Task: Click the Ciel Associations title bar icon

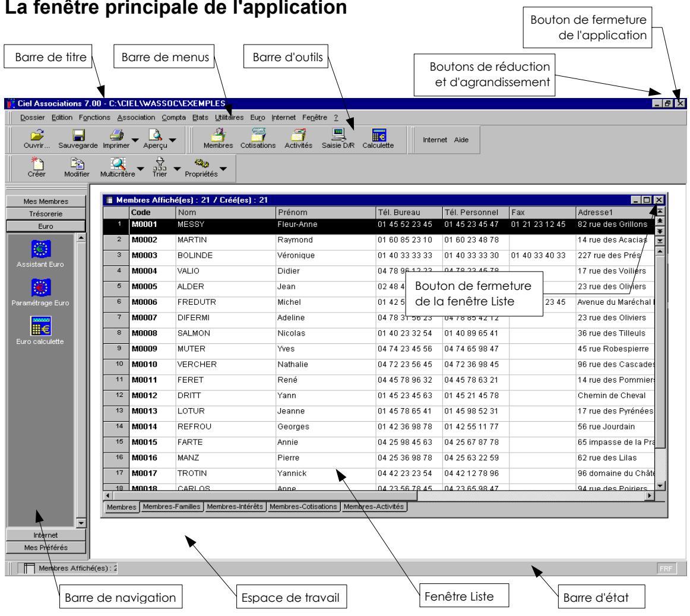Action: (x=11, y=103)
